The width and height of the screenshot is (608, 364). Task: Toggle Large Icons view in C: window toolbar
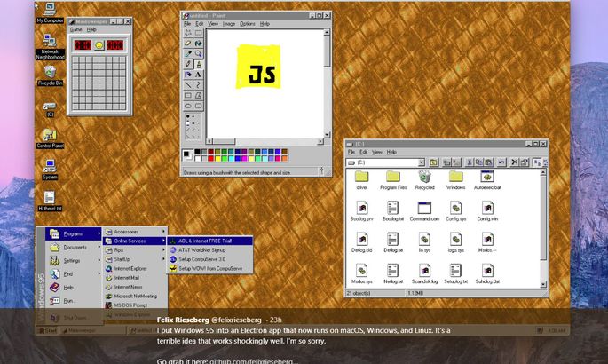point(537,162)
